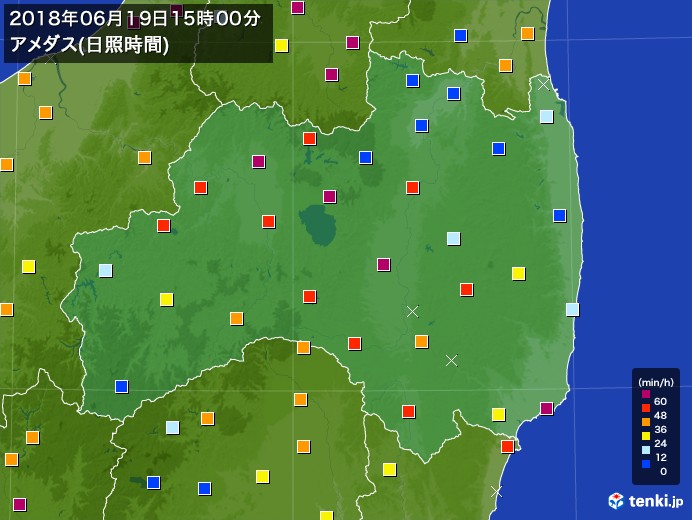Click the date text "2018年06月19日15時00分"
This screenshot has width=692, height=520.
[135, 19]
